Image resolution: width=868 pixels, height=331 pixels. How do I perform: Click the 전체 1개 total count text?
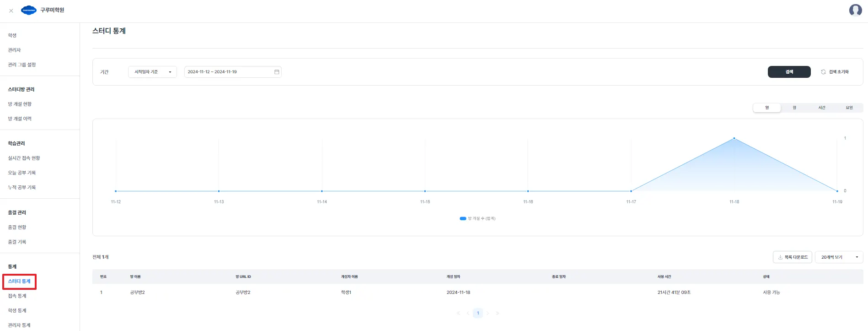101,257
